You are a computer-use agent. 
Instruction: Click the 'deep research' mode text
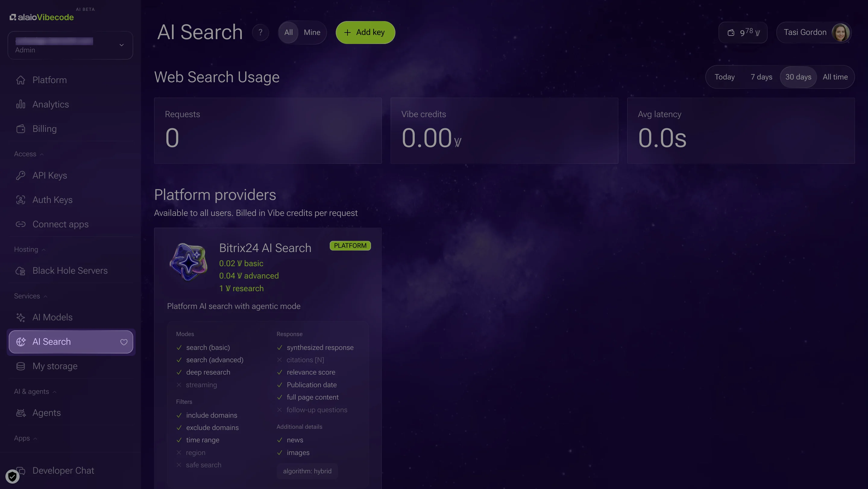click(x=208, y=372)
